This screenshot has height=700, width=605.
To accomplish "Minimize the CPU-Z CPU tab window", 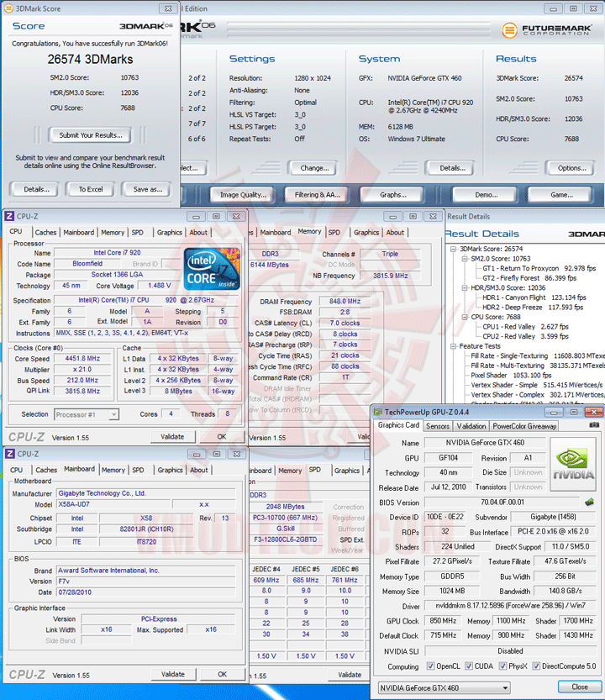I will point(196,217).
